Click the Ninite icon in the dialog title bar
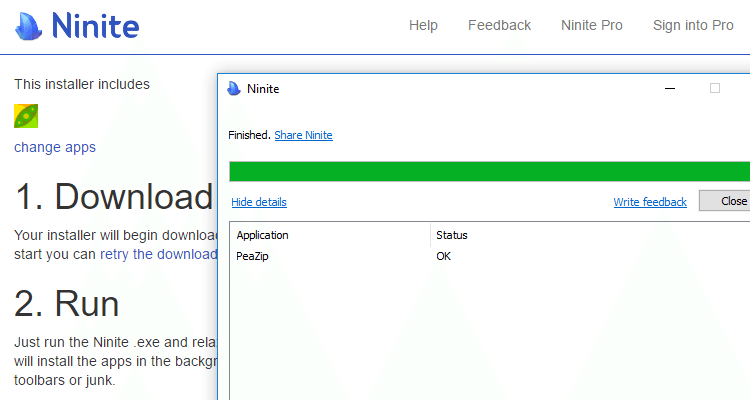This screenshot has height=400, width=750. 234,89
